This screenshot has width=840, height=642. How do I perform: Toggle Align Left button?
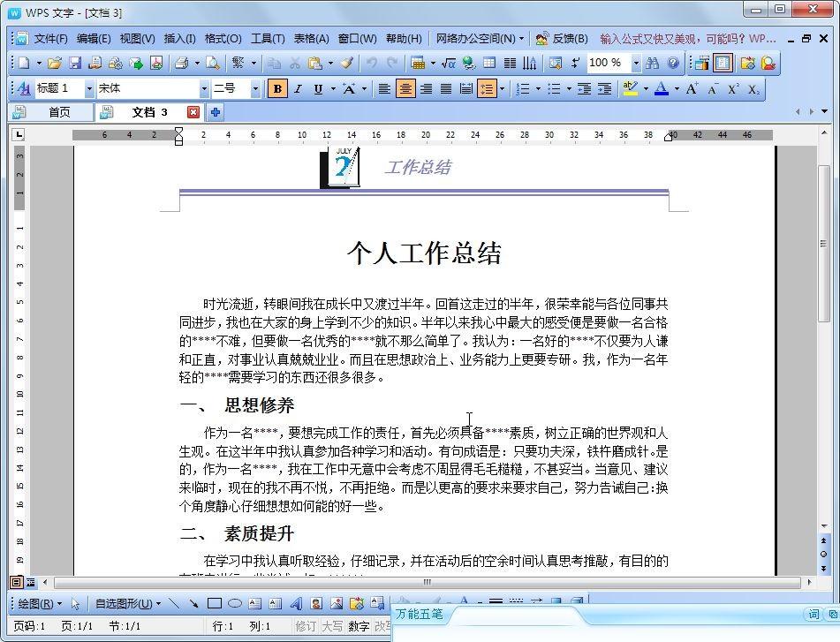(384, 89)
